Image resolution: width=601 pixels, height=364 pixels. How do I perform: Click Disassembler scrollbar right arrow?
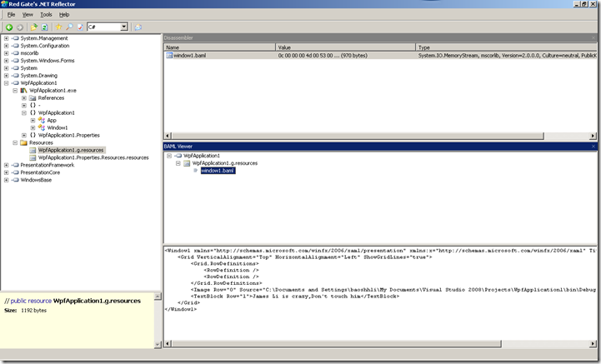(593, 136)
